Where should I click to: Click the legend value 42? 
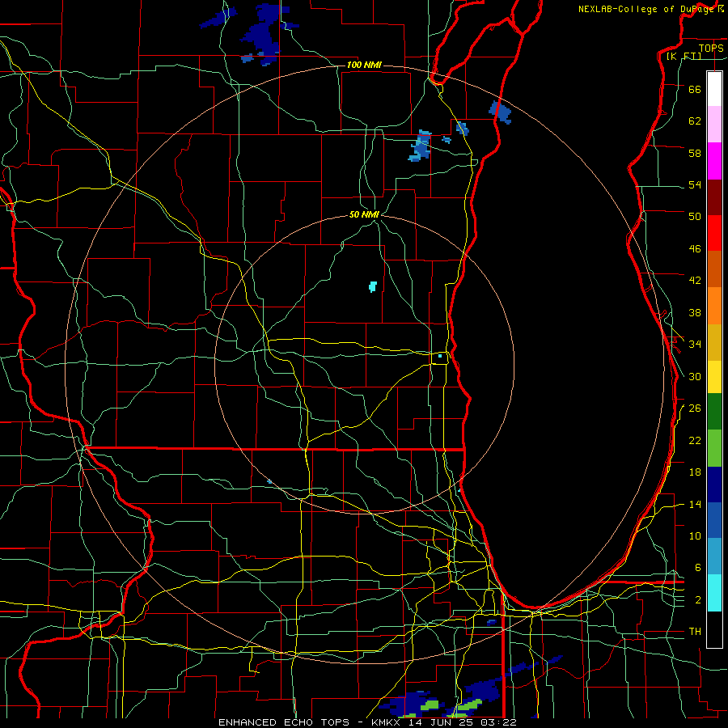coord(695,281)
